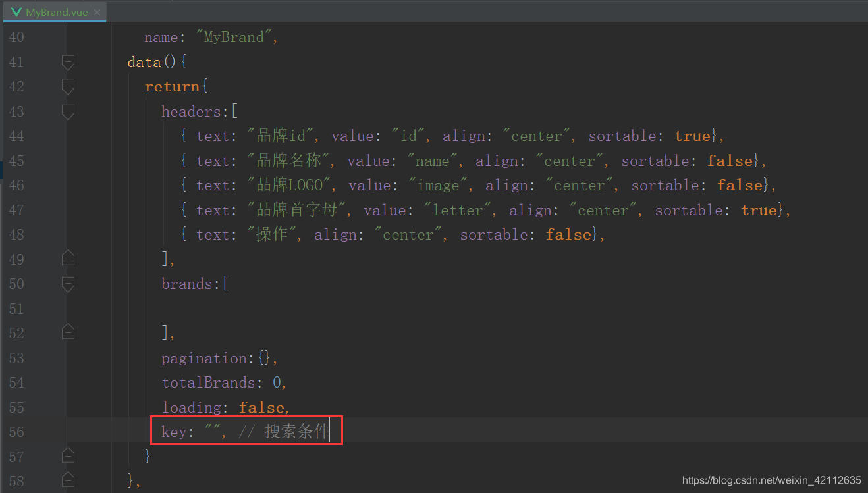The image size is (868, 493).
Task: Click the "name" value string on line 45
Action: [x=433, y=161]
